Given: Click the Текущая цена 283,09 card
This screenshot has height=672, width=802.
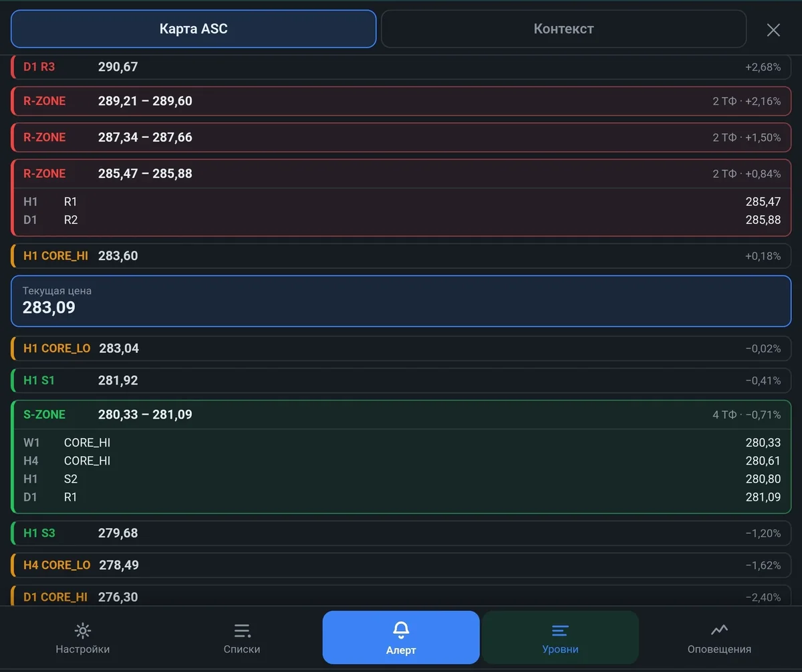Looking at the screenshot, I should tap(401, 301).
